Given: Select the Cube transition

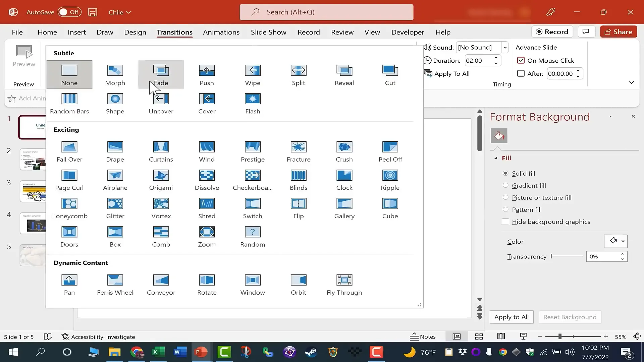Looking at the screenshot, I should pyautogui.click(x=390, y=208).
